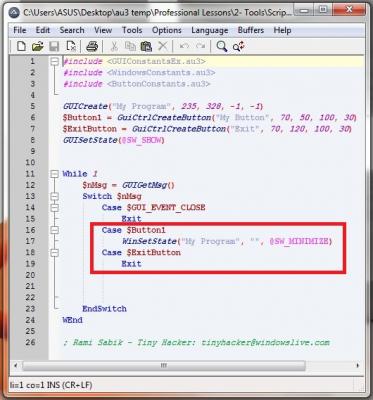373x400 pixels.
Task: Open the Edit menu
Action: (43, 30)
